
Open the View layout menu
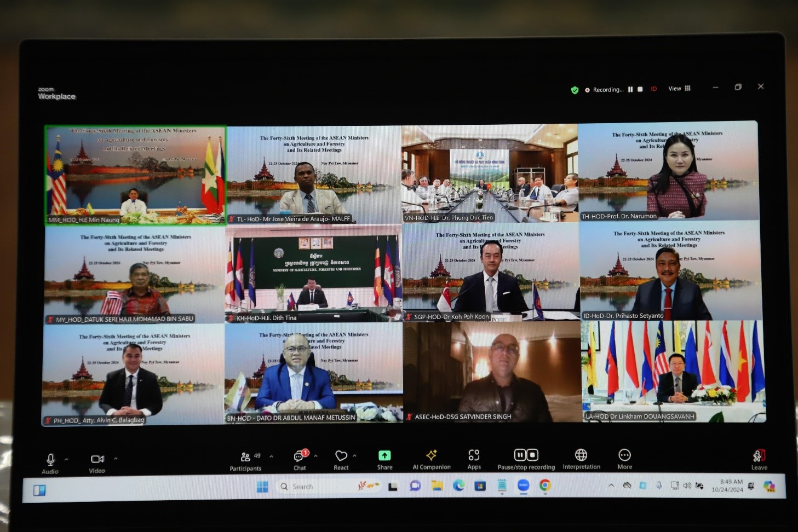[x=679, y=89]
